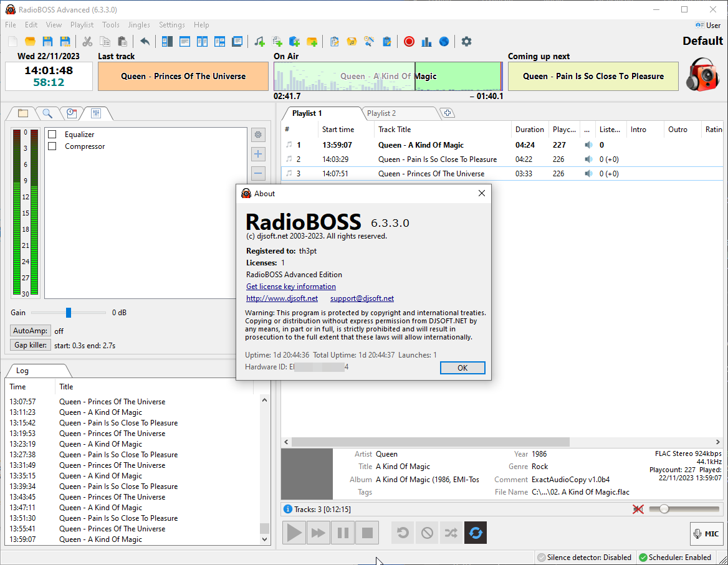Open playlist using the yellow folder icon
Screen dimensions: 728x565
[30, 42]
